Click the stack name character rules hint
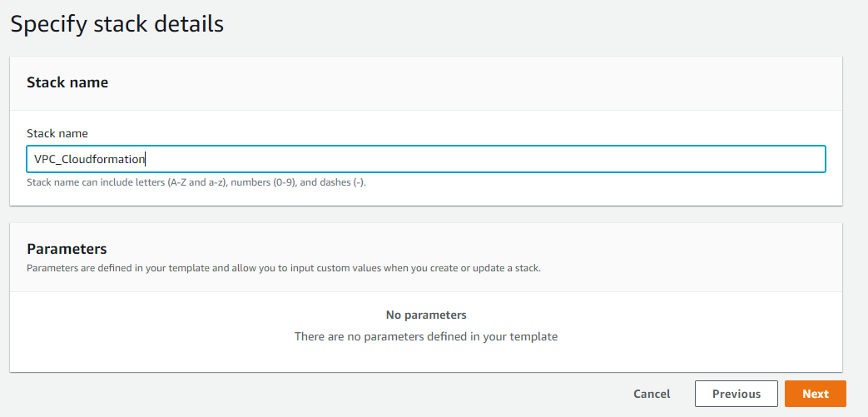This screenshot has height=417, width=868. [x=196, y=183]
